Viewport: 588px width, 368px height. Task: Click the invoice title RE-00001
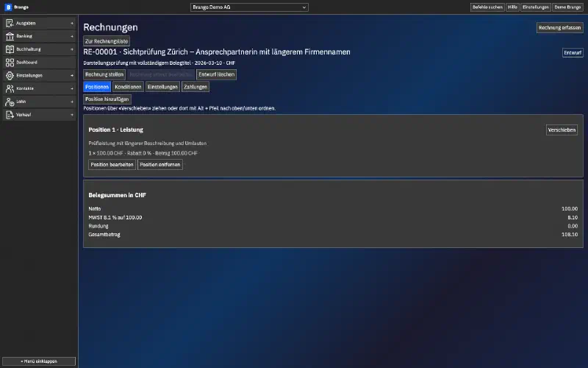(x=217, y=52)
